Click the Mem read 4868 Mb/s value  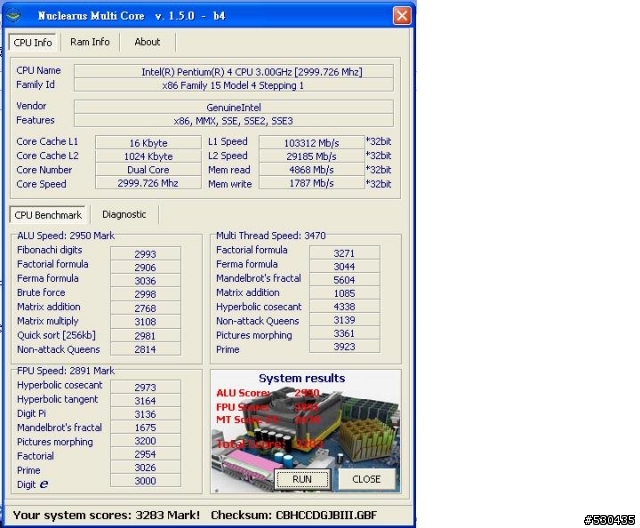(312, 170)
